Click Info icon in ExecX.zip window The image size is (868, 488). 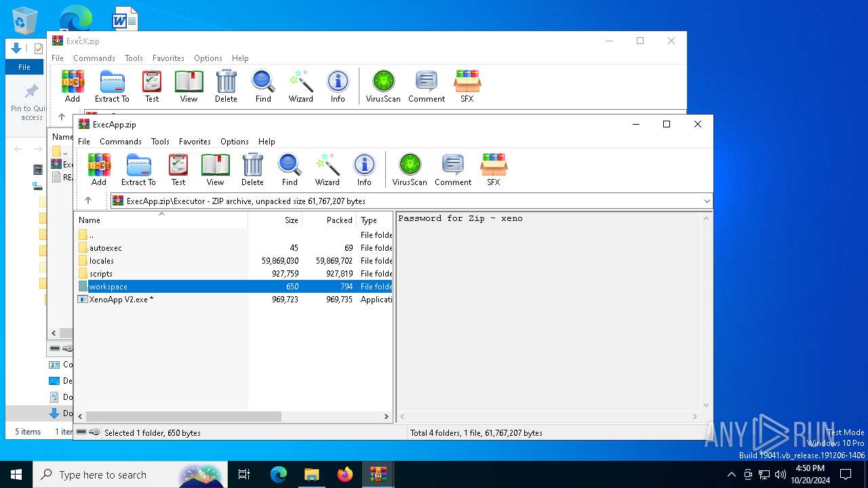click(x=338, y=86)
